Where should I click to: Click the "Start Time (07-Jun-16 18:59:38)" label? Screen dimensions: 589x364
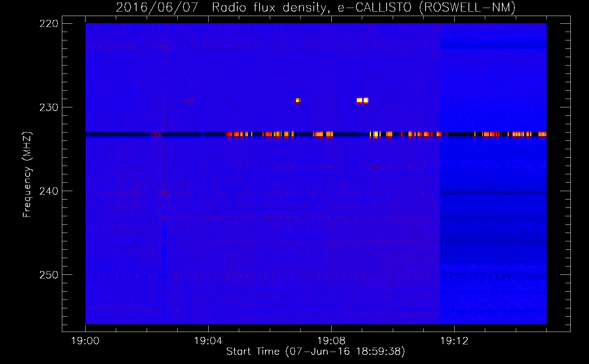click(x=316, y=352)
